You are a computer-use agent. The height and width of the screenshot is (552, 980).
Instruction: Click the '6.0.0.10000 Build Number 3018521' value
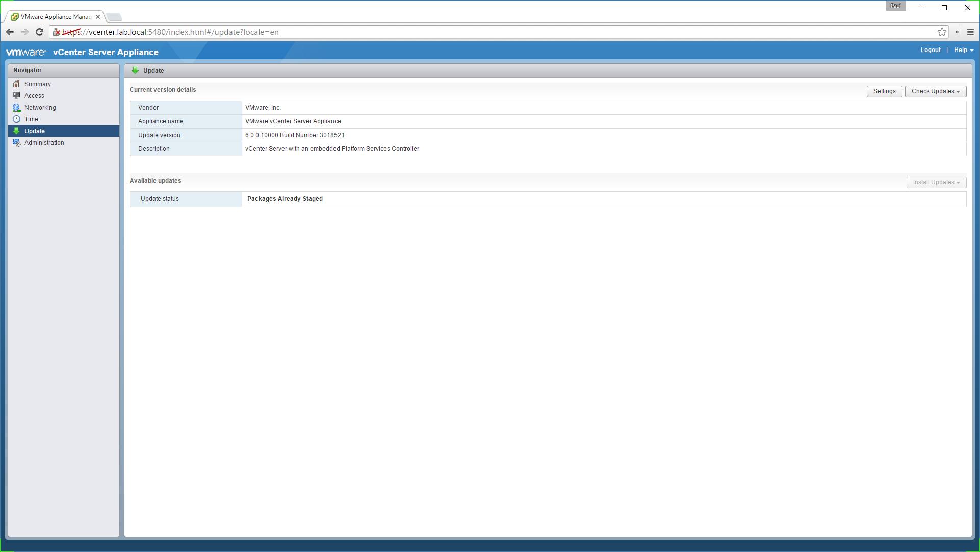point(295,135)
